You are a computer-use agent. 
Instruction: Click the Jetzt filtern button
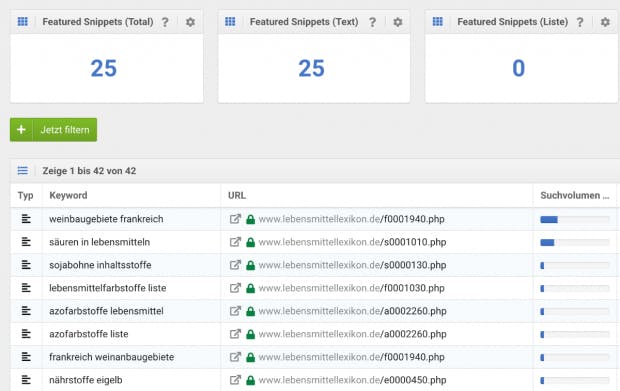click(x=53, y=130)
